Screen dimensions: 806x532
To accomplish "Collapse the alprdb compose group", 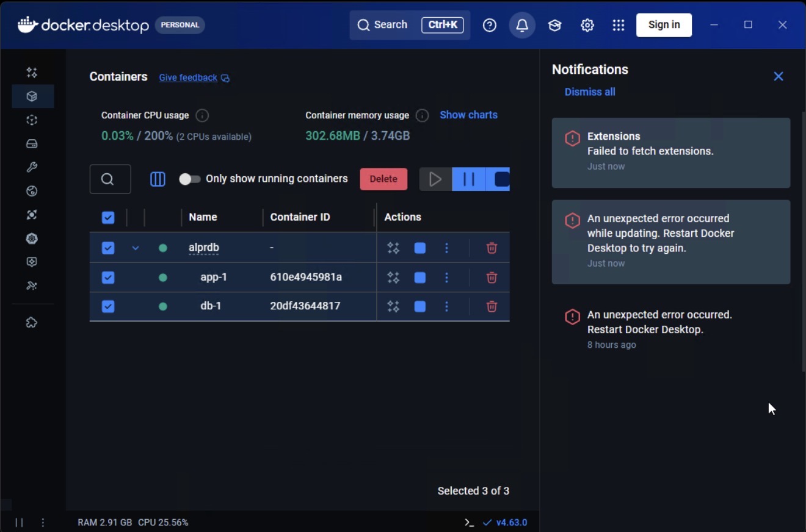I will click(x=136, y=248).
